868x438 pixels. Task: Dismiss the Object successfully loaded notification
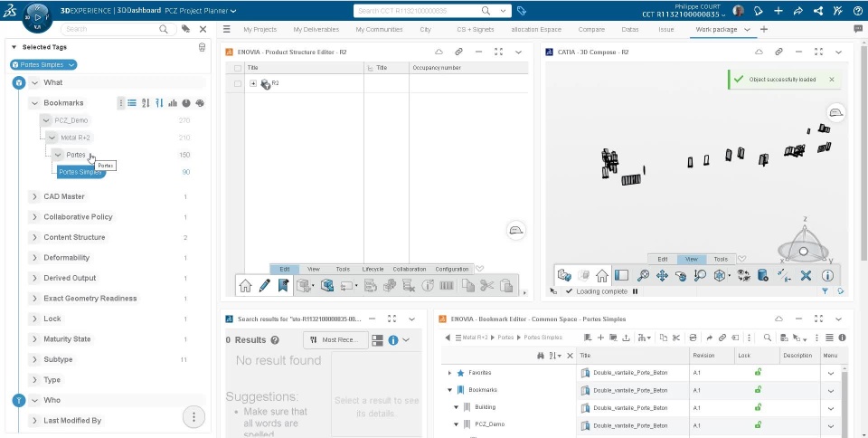[832, 79]
